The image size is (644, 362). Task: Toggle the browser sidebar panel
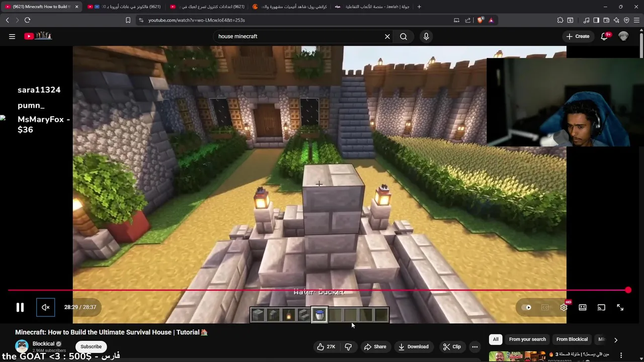(596, 20)
